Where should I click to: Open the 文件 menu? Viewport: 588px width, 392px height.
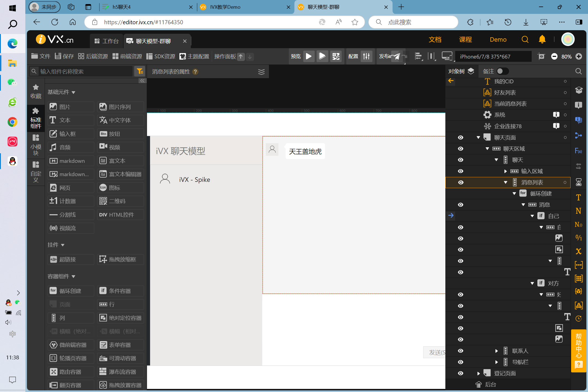pyautogui.click(x=41, y=56)
